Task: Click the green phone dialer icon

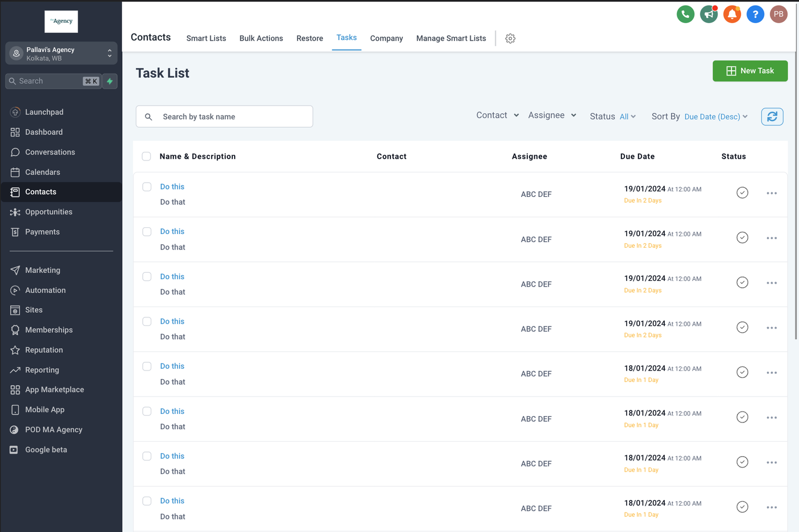Action: pos(685,14)
